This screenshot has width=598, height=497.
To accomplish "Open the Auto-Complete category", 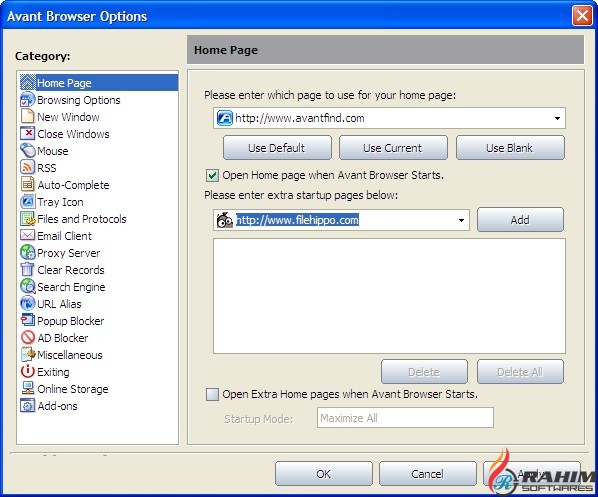I will (73, 185).
